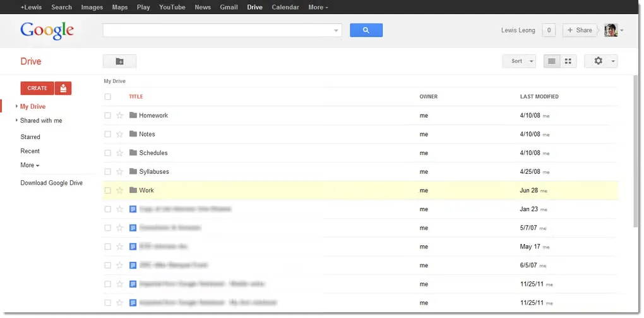This screenshot has width=644, height=318.
Task: Click the vertical scrollbar on the right
Action: click(636, 150)
